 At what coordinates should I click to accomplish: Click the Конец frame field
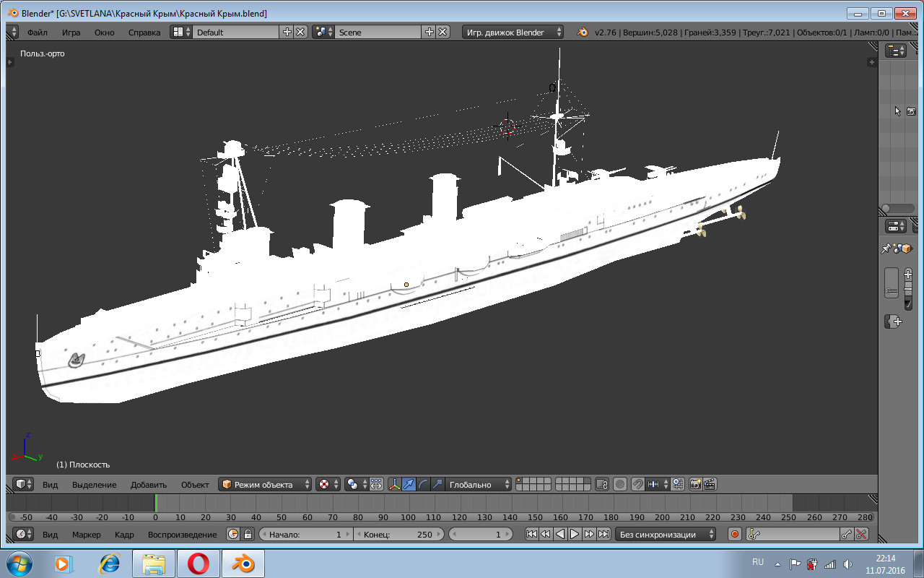398,534
